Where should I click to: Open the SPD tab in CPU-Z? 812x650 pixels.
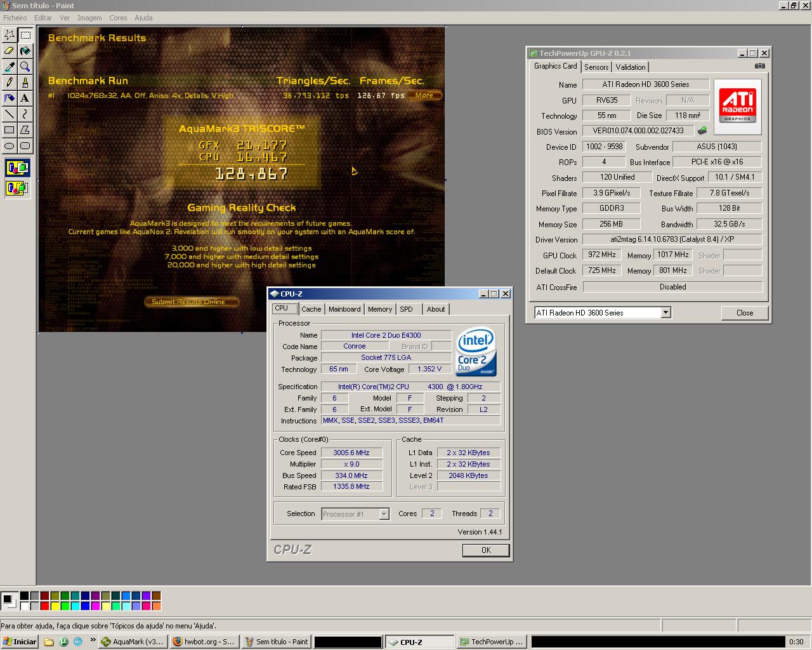click(x=406, y=309)
